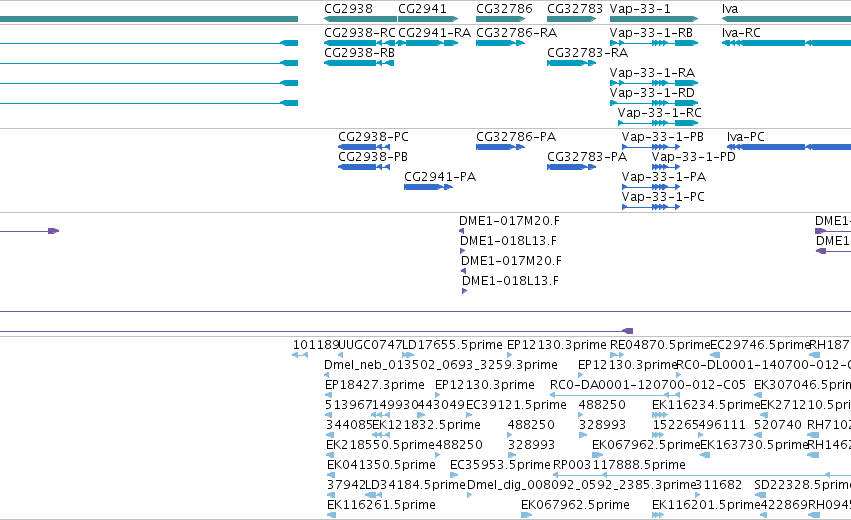Select the UUGC0747 feature label
The height and width of the screenshot is (520, 851).
[x=370, y=345]
